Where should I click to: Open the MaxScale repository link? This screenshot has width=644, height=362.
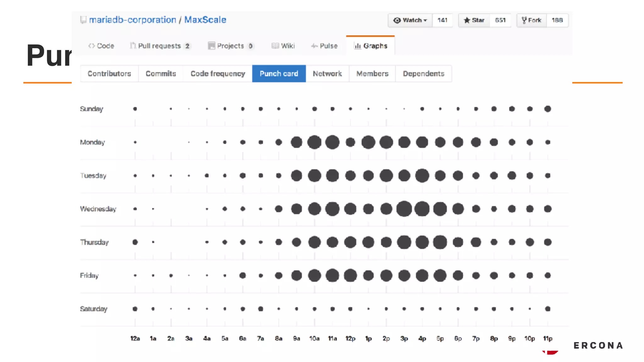205,20
